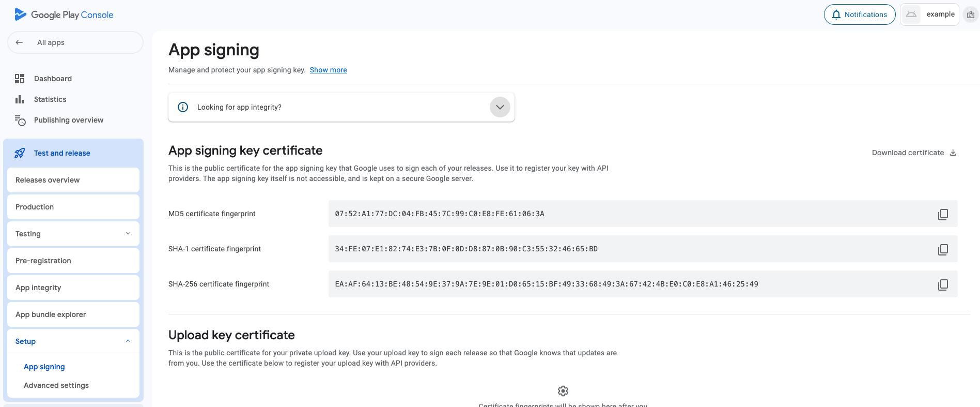The width and height of the screenshot is (980, 407).
Task: Click the Dashboard icon in sidebar
Action: [x=20, y=79]
